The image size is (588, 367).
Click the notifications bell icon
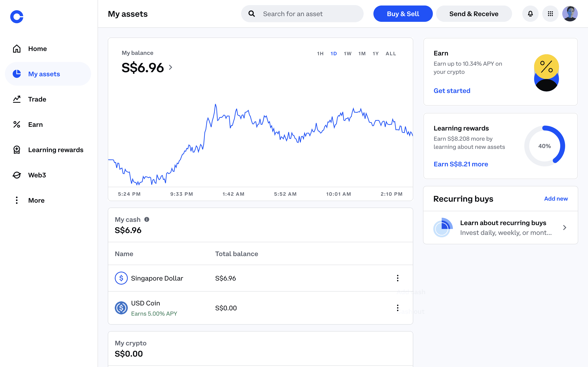click(x=530, y=14)
